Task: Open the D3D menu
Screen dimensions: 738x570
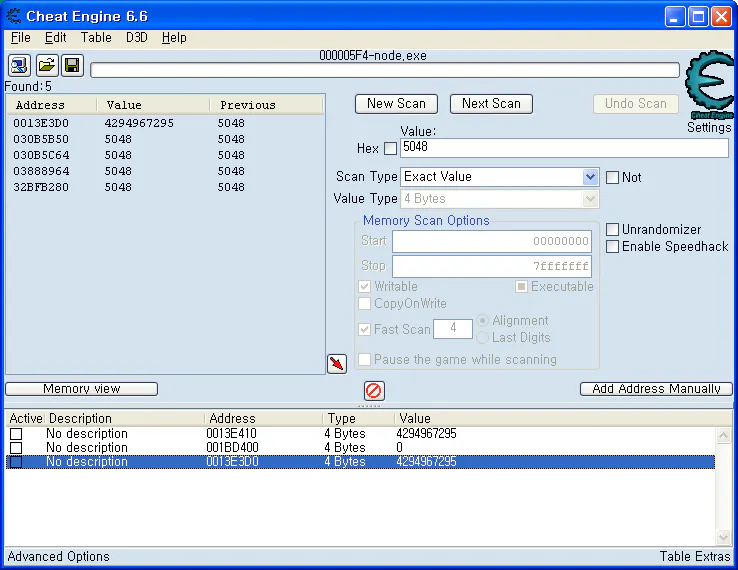Action: tap(136, 38)
